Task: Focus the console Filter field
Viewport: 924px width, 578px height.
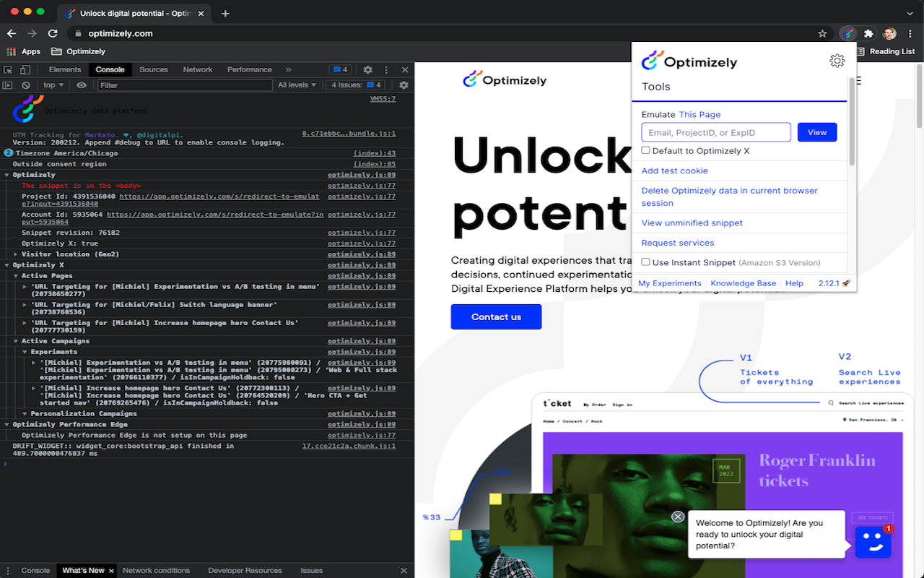Action: pos(184,85)
